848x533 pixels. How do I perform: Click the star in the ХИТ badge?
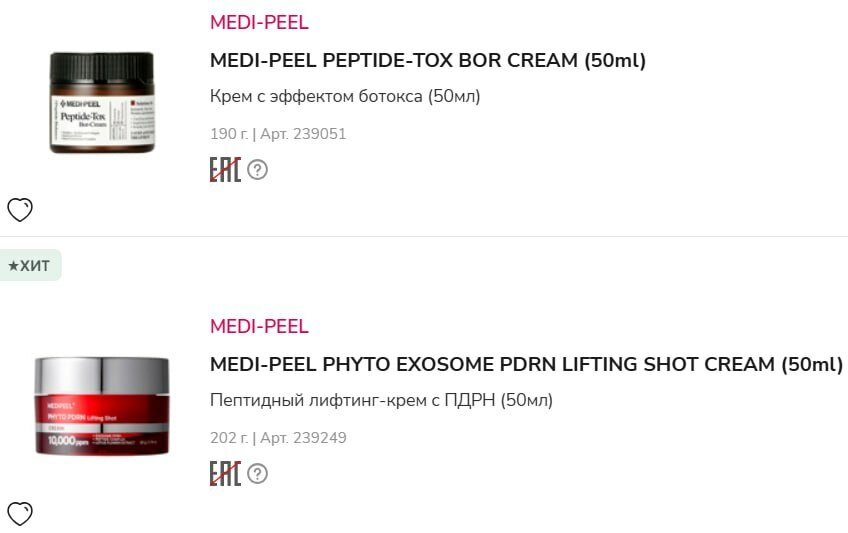[x=13, y=266]
